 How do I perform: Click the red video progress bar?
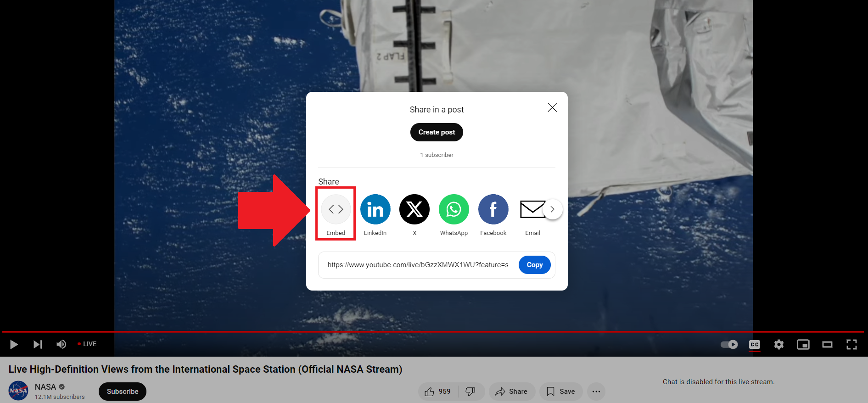tap(433, 331)
